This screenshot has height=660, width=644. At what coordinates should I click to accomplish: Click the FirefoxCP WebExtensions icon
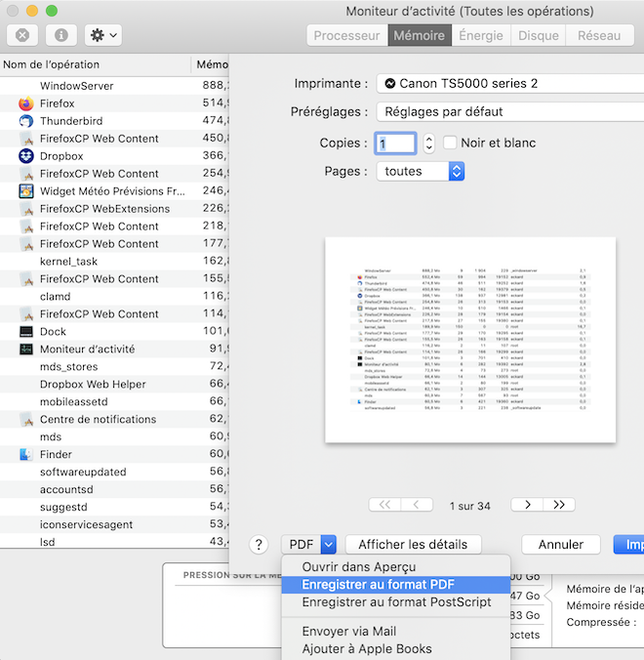[26, 209]
